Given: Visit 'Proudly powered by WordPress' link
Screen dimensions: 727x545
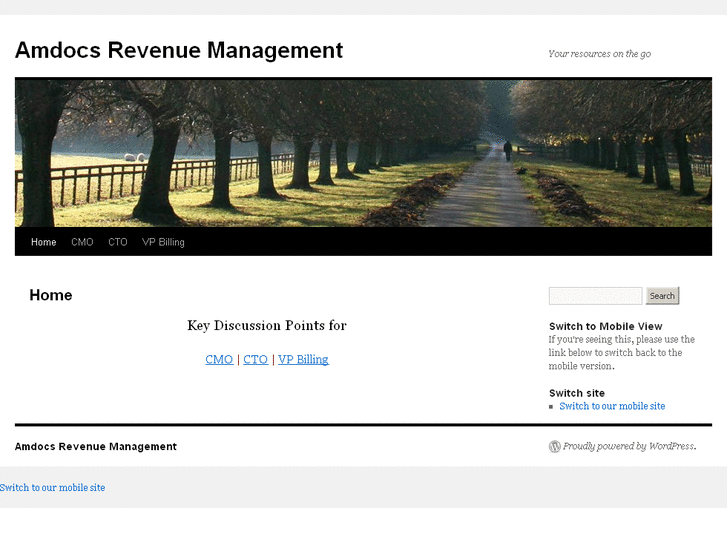Looking at the screenshot, I should click(x=629, y=447).
